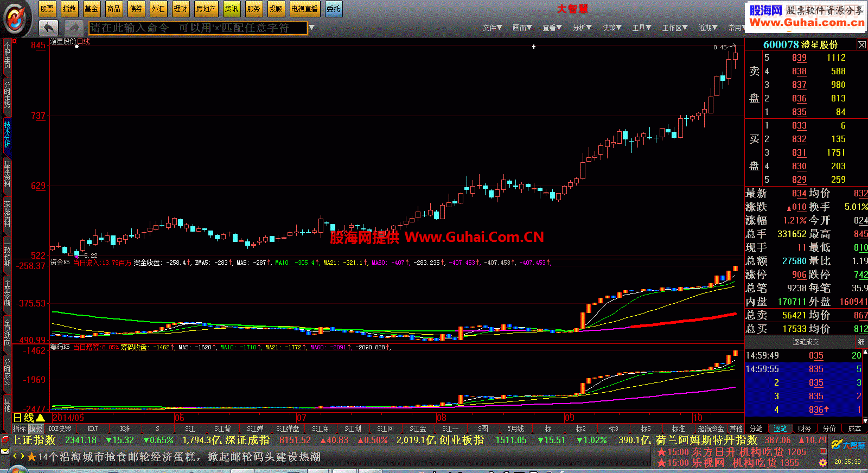Click the 基金 funds button

(92, 9)
